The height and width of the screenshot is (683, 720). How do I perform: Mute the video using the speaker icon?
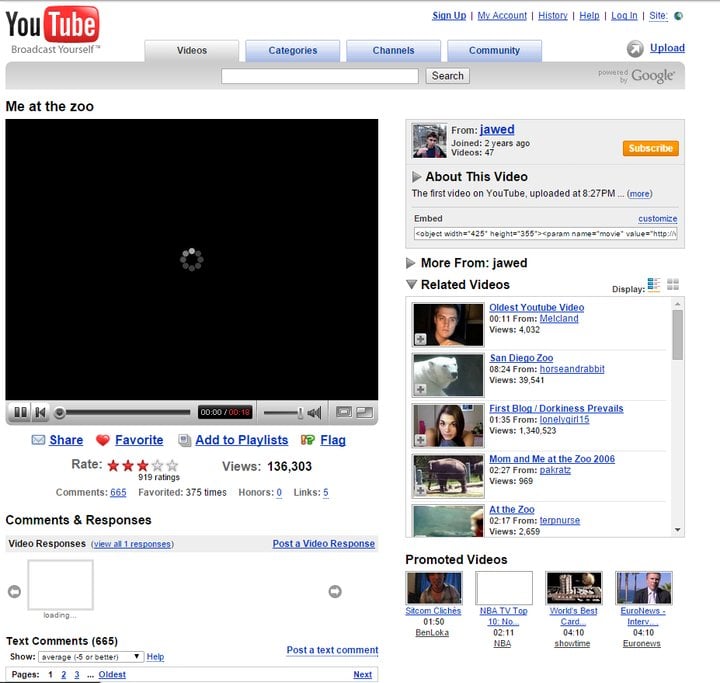coord(314,412)
